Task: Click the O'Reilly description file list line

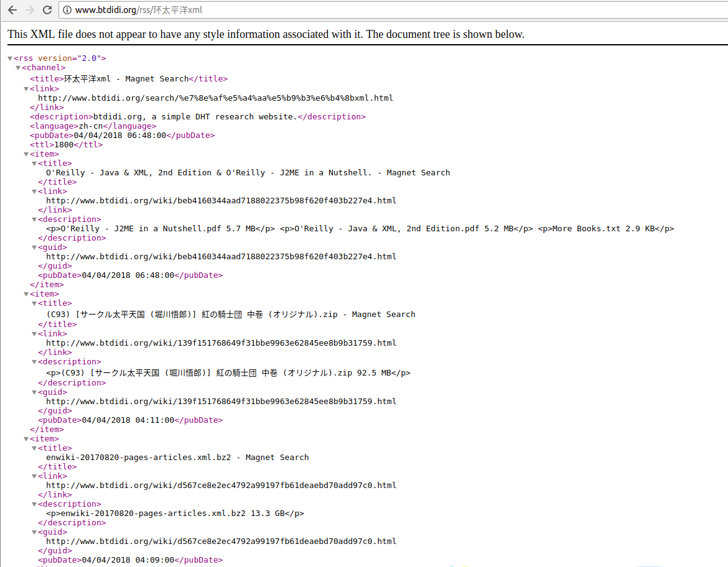Action: pyautogui.click(x=360, y=229)
